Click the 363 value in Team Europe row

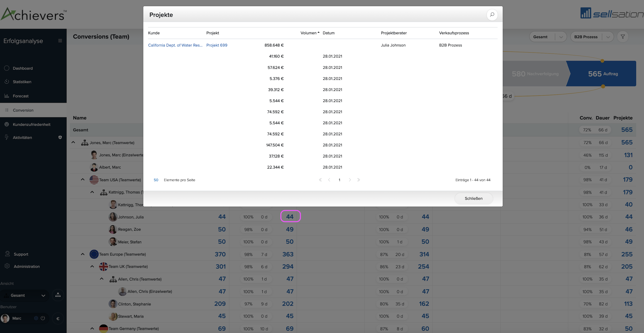(288, 254)
